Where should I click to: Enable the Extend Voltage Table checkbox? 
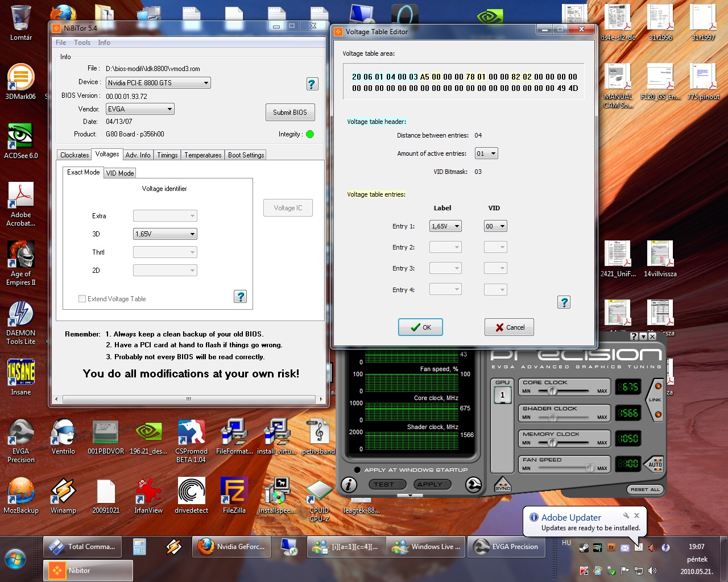tap(82, 299)
